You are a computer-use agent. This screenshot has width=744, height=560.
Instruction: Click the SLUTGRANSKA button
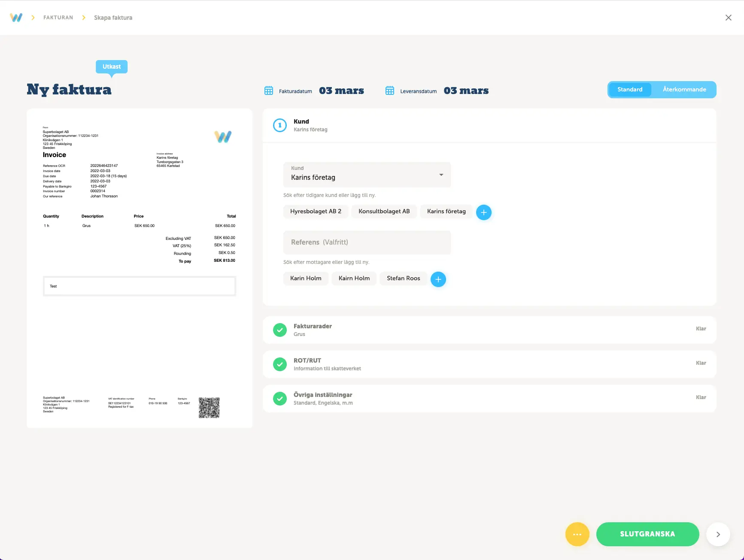647,534
